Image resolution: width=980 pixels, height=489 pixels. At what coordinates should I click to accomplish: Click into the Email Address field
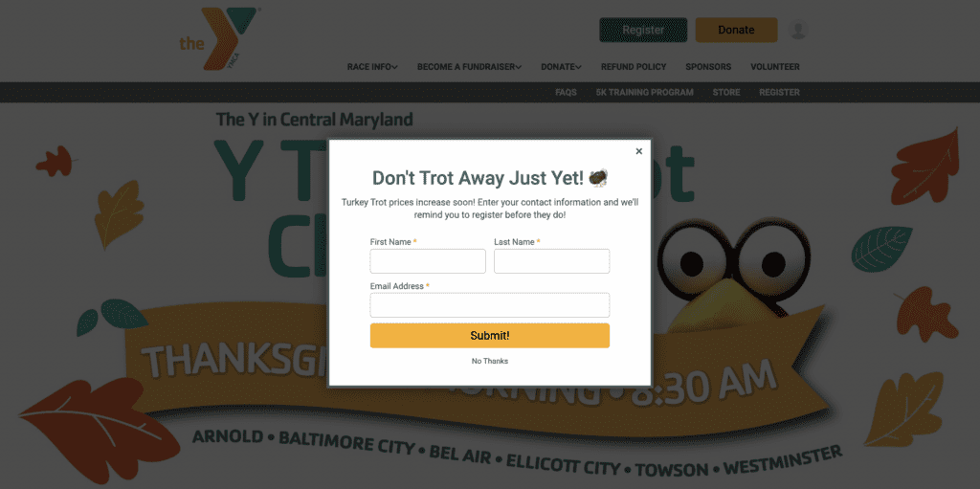(489, 305)
